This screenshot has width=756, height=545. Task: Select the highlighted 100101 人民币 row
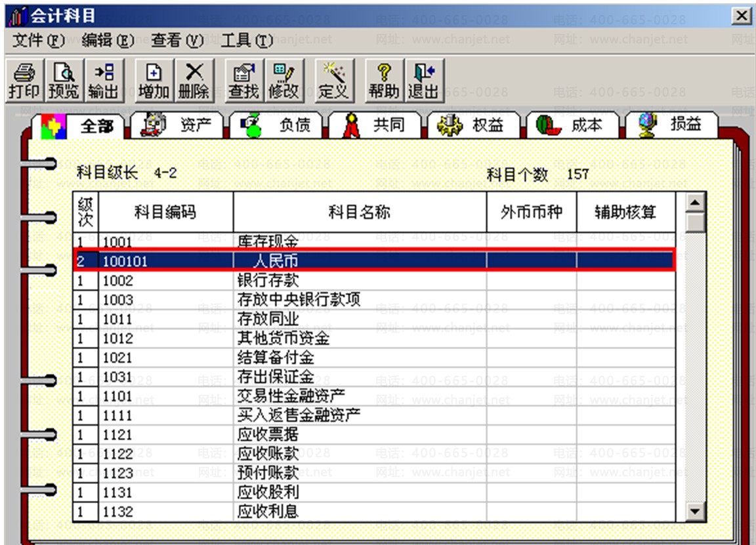tap(374, 260)
